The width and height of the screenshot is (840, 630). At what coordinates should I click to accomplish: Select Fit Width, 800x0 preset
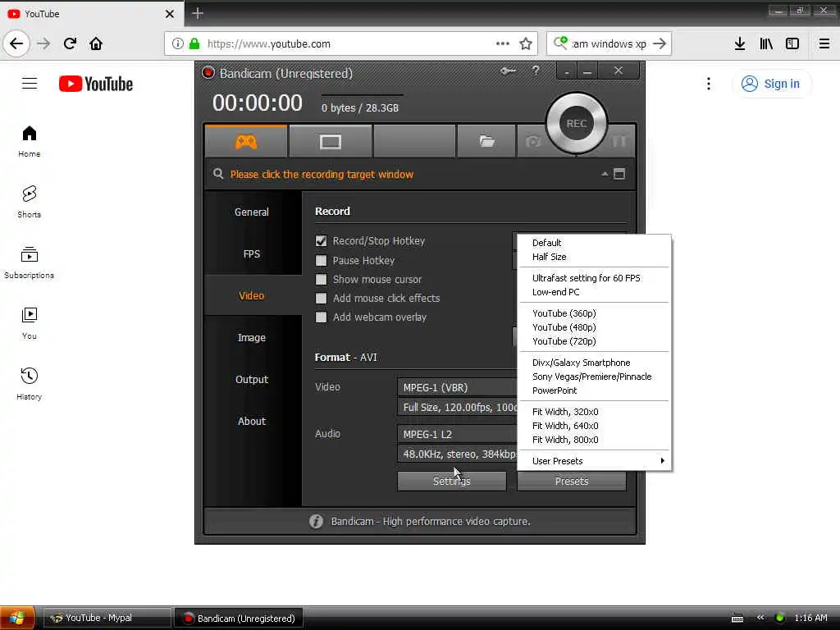(594, 440)
